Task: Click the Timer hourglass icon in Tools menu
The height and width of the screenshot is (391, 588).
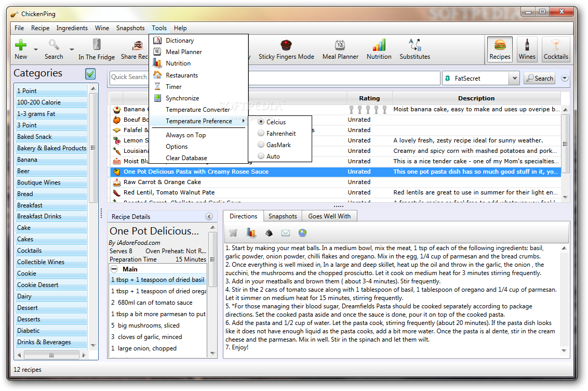Action: (x=157, y=86)
